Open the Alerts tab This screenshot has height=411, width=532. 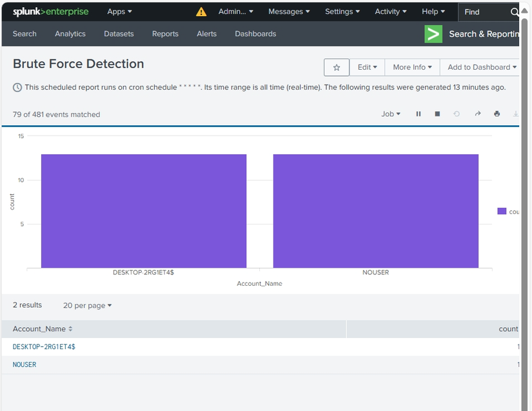coord(206,34)
